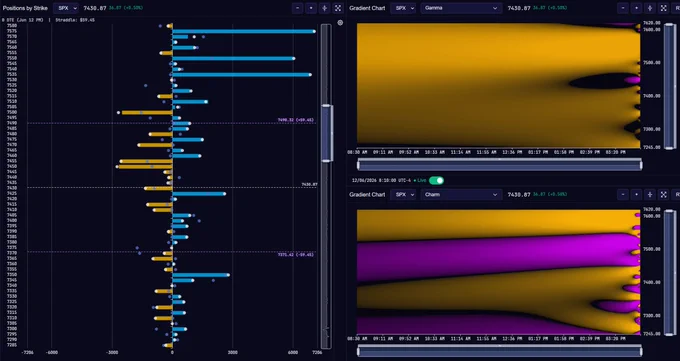Zoom in the Positions by Strike panel
The height and width of the screenshot is (361, 680).
(x=311, y=8)
